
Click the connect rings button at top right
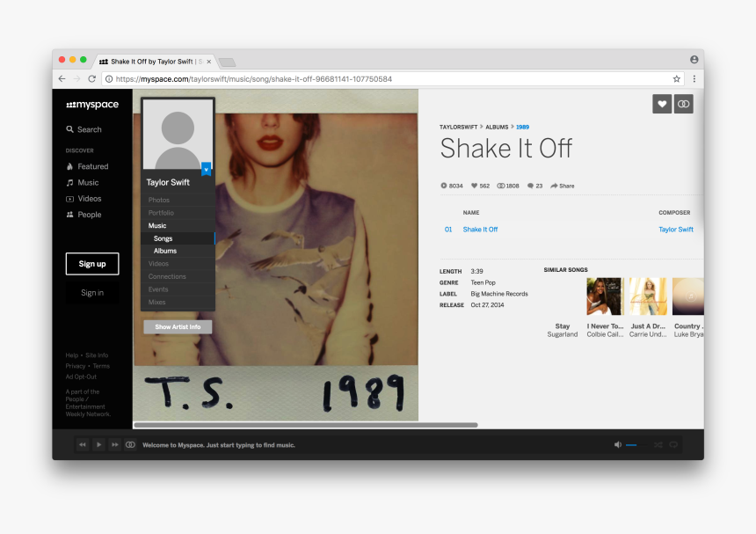[x=684, y=104]
